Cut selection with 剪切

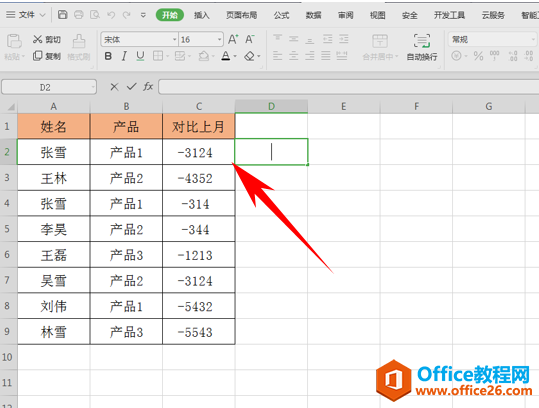pyautogui.click(x=47, y=40)
